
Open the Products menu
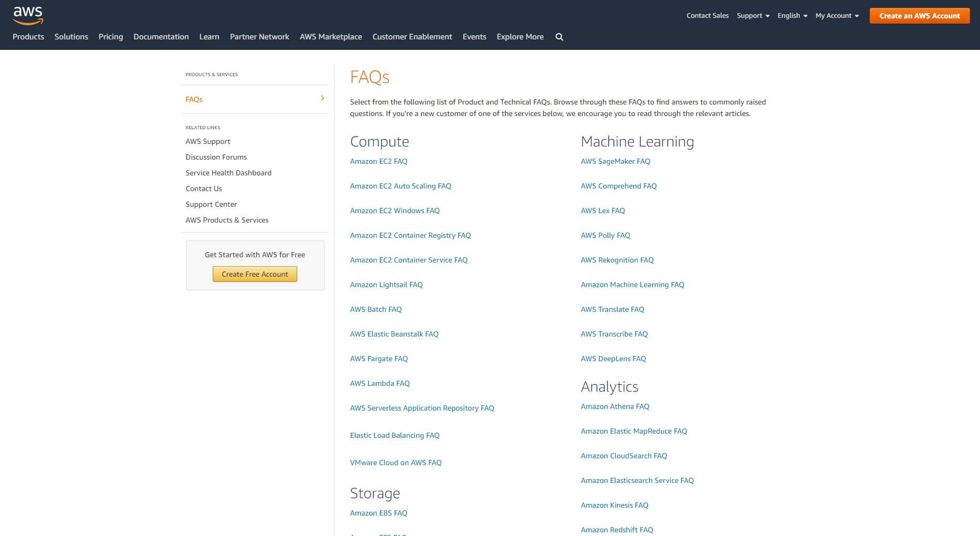[x=28, y=36]
